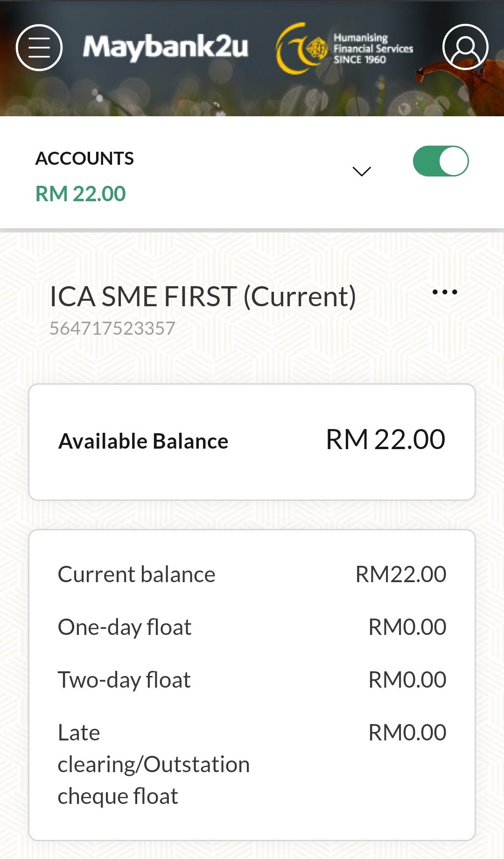Select the One-day float row
This screenshot has height=859, width=504.
coord(252,627)
